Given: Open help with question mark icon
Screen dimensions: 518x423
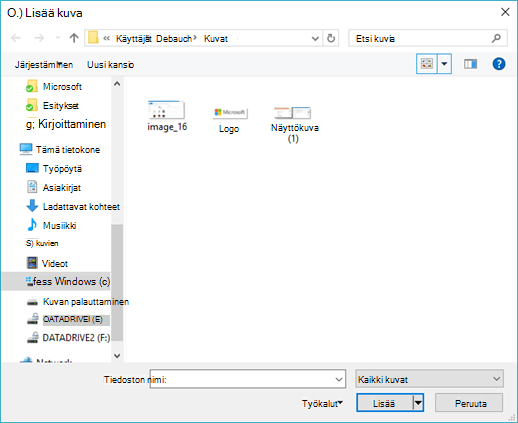Looking at the screenshot, I should pyautogui.click(x=499, y=64).
